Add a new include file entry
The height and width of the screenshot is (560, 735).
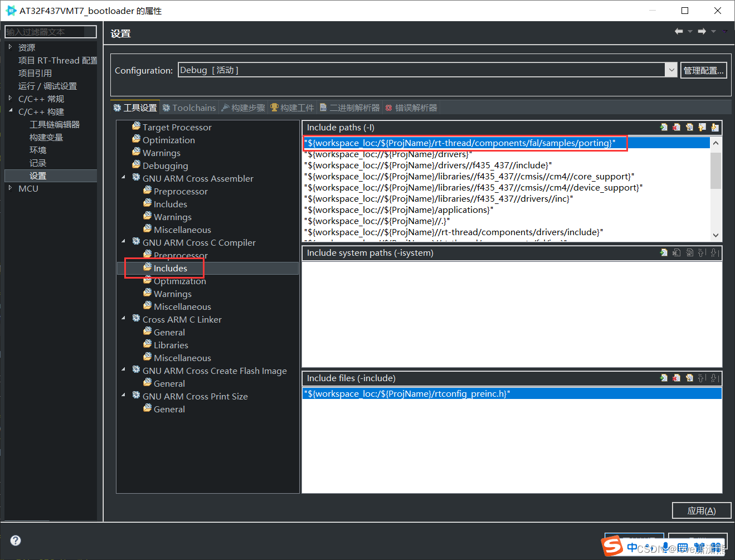[664, 378]
